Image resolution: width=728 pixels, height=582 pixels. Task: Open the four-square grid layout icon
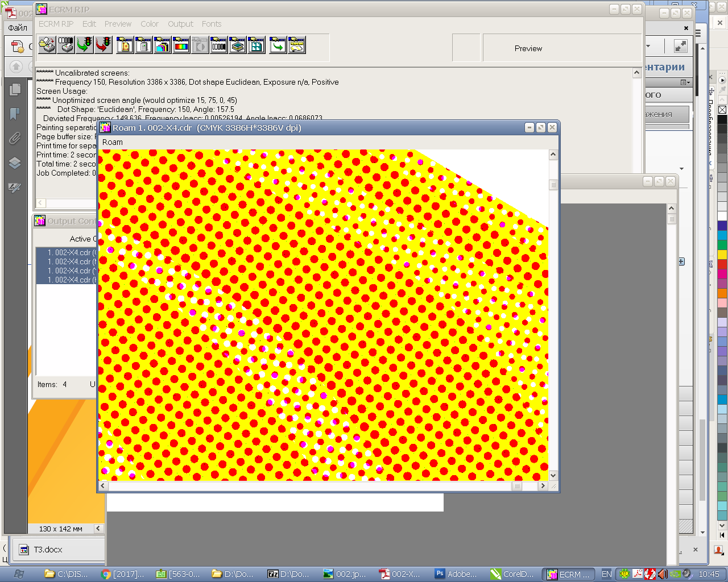(x=257, y=45)
